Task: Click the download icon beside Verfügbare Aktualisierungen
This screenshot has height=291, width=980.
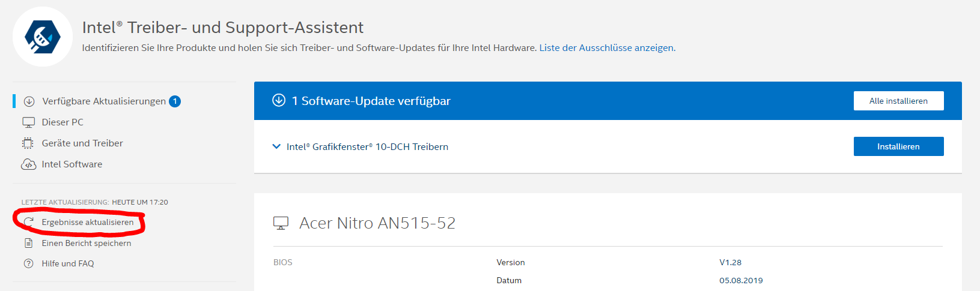Action: (29, 101)
